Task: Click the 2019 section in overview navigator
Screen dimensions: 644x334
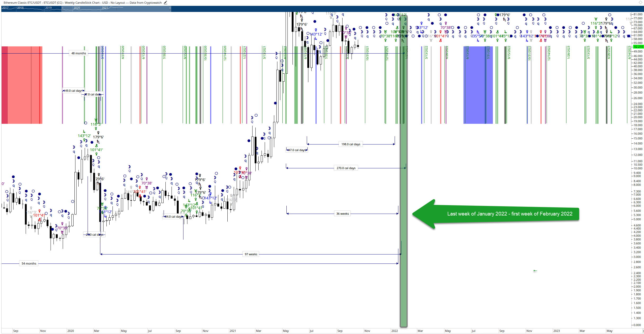Action: tap(48, 8)
